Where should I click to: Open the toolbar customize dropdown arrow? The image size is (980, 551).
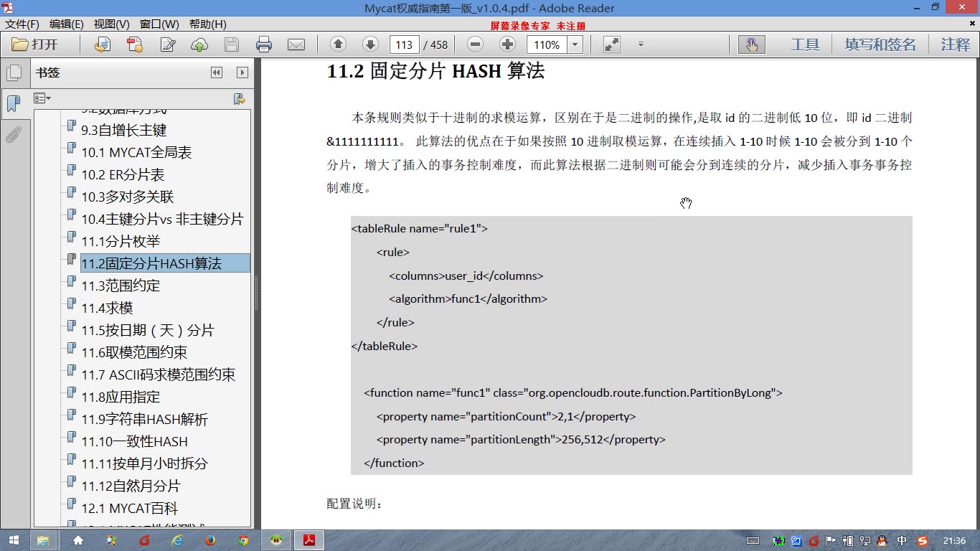[641, 44]
